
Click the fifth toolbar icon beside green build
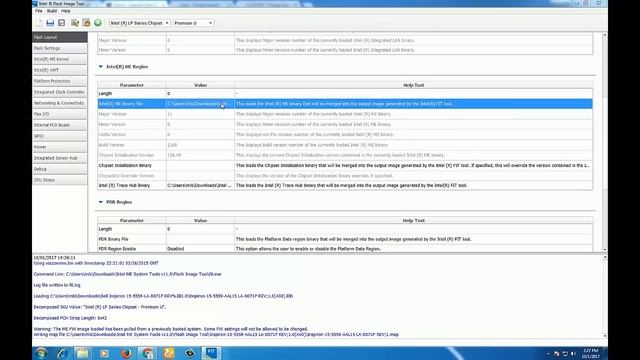point(86,23)
